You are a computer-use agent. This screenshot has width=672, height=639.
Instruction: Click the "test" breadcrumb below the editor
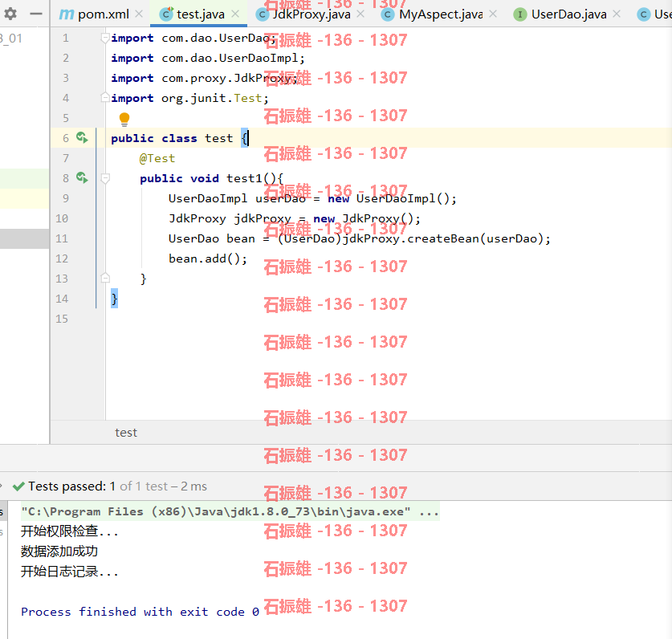(x=126, y=433)
